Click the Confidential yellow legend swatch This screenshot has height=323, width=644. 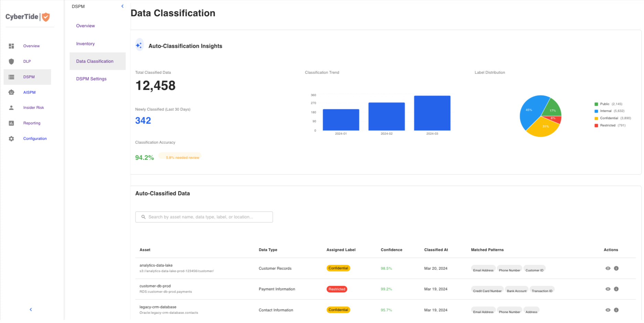[x=596, y=118]
